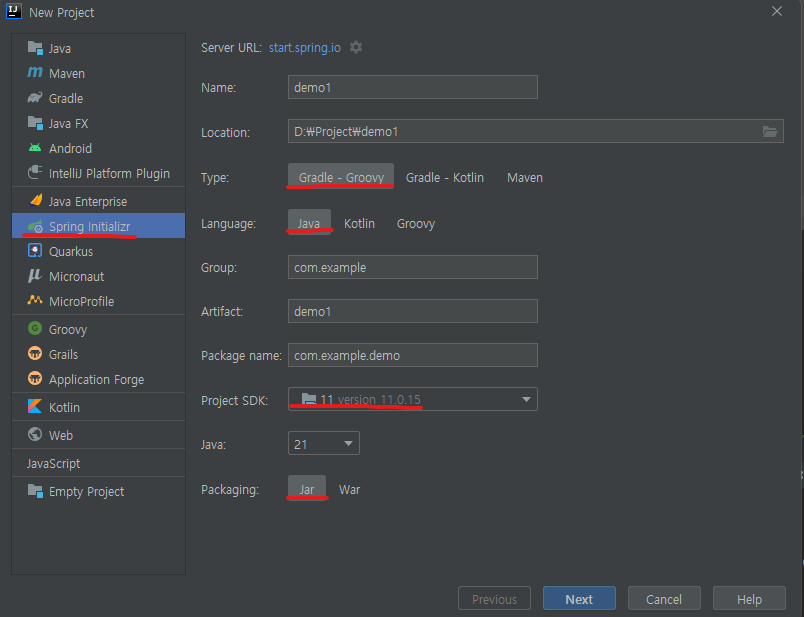Image resolution: width=804 pixels, height=617 pixels.
Task: Click the Previous button
Action: (x=494, y=599)
